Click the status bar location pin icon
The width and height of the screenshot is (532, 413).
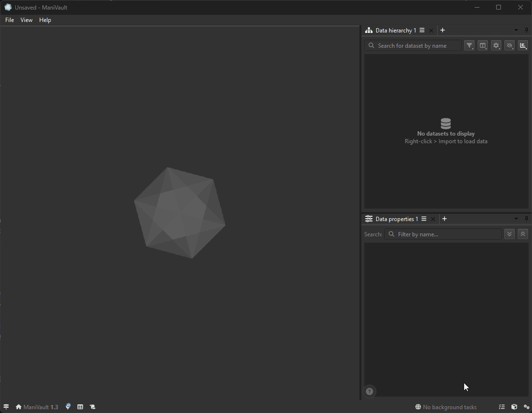click(68, 407)
